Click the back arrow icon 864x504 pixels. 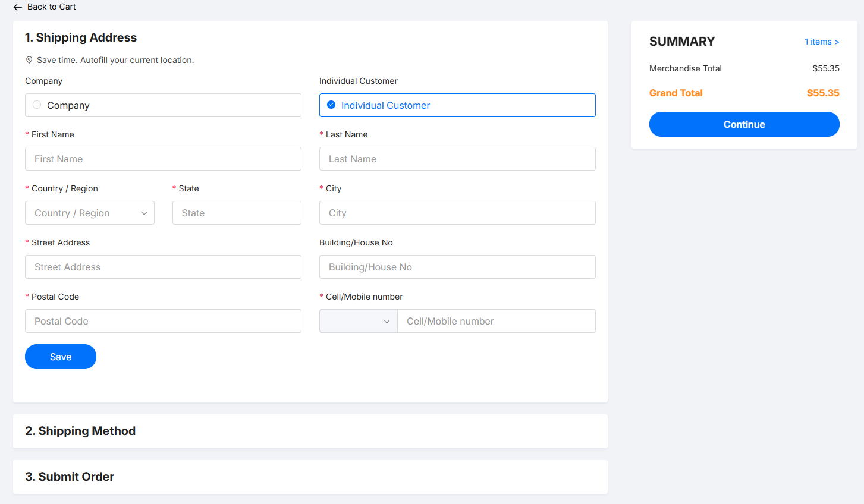[x=18, y=7]
